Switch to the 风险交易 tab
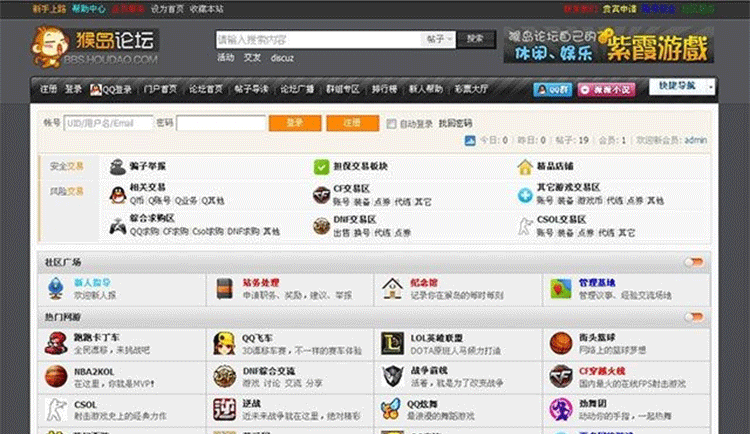 coord(67,191)
